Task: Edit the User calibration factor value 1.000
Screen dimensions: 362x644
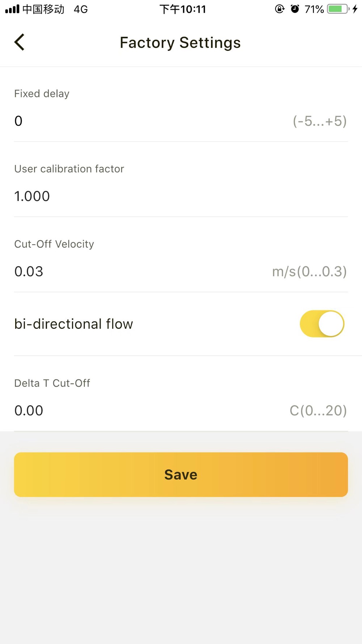Action: pyautogui.click(x=181, y=196)
